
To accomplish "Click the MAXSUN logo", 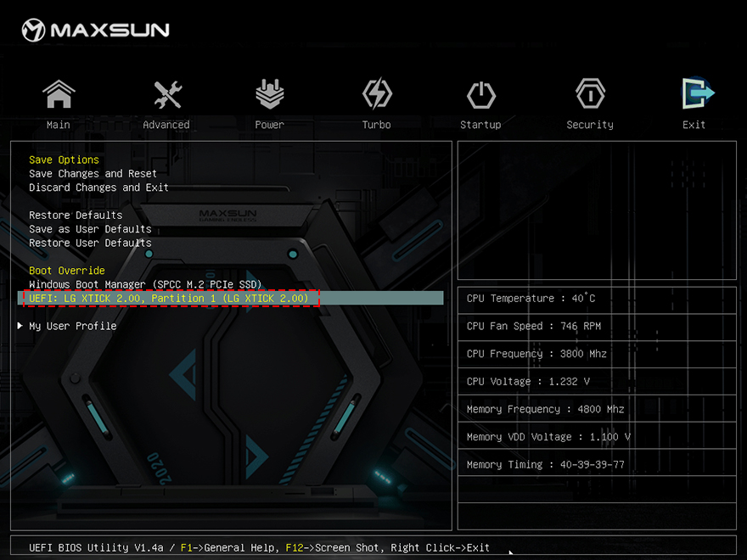I will (x=96, y=30).
